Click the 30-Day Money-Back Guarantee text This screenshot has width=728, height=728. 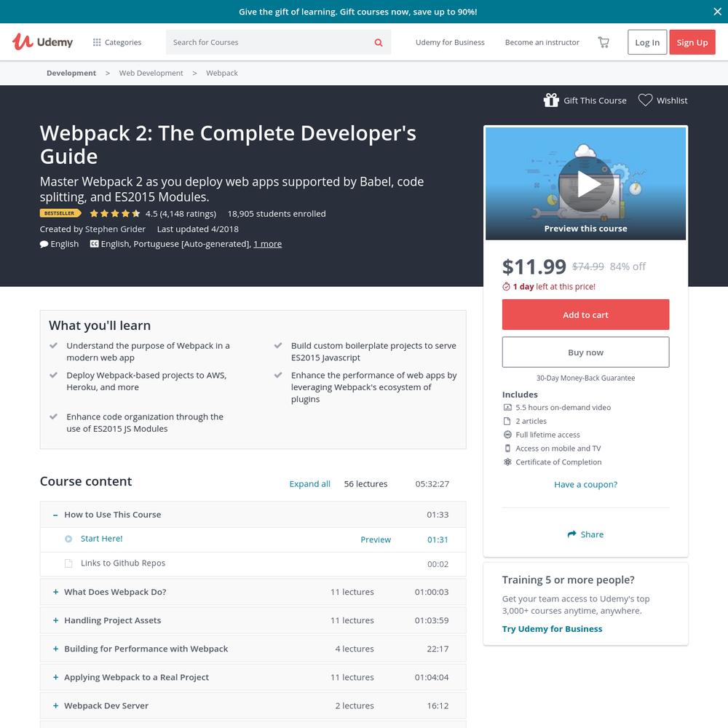585,378
